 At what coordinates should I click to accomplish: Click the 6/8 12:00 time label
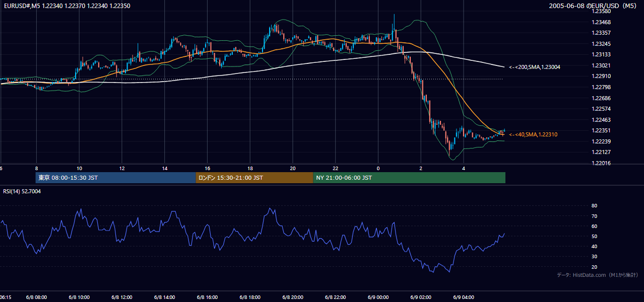click(x=122, y=297)
